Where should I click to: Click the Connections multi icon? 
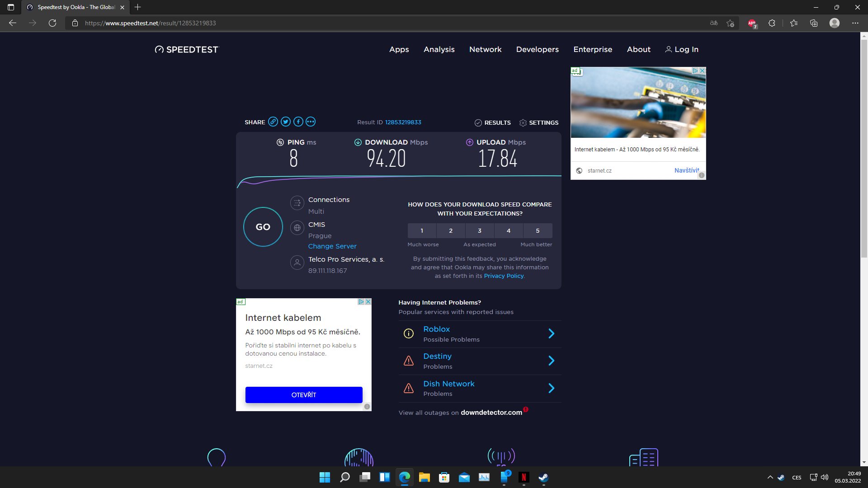click(x=297, y=203)
